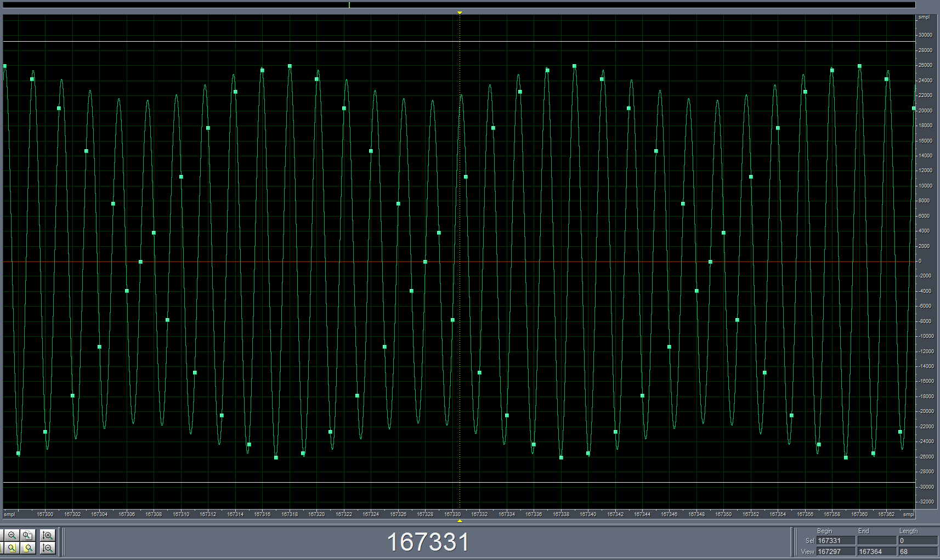
Task: Click the 30000 mark on the amplitude ruler
Action: pyautogui.click(x=925, y=35)
